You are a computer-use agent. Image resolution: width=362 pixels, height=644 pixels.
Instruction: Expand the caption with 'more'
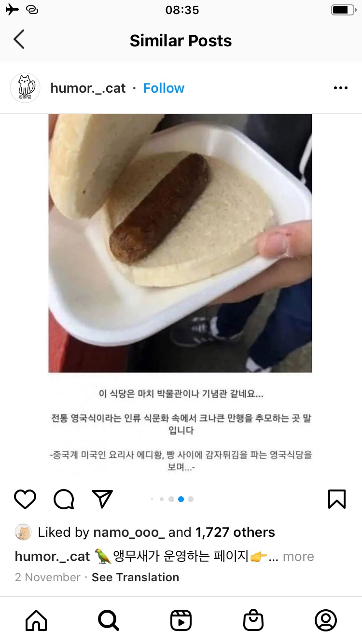coord(298,556)
